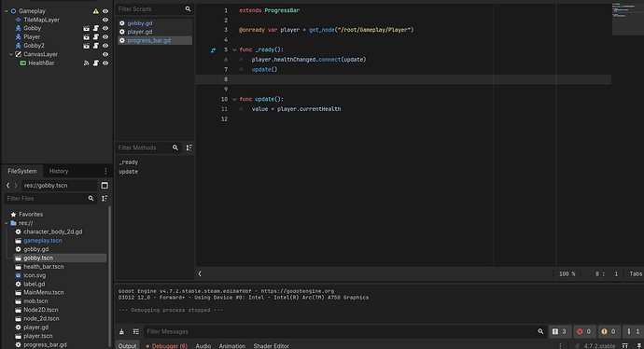Jump to the update method

(128, 172)
